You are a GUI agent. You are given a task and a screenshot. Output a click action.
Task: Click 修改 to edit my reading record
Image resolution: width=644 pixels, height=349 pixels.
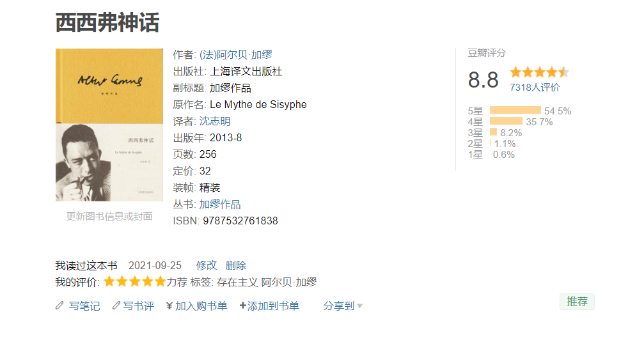(x=207, y=265)
